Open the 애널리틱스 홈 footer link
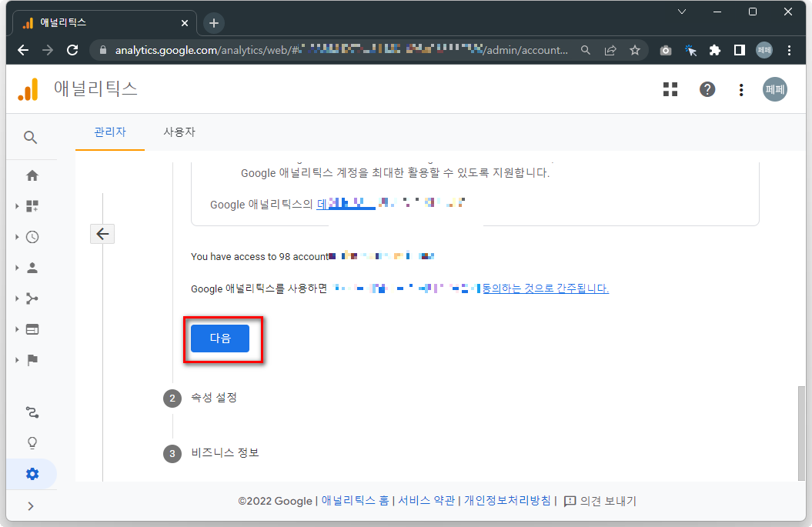The height and width of the screenshot is (527, 812). [355, 501]
